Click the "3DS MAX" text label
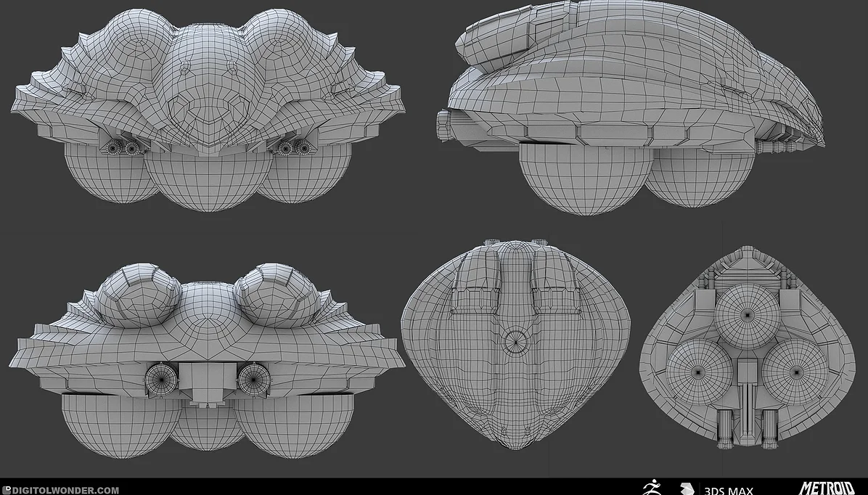 pos(729,491)
